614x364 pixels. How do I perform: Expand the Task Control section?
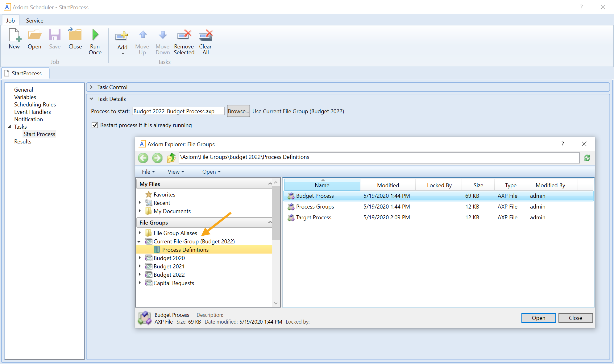click(x=91, y=87)
